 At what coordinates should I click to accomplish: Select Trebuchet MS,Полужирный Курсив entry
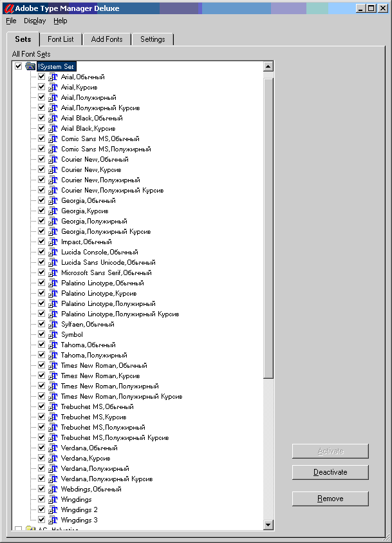(115, 438)
